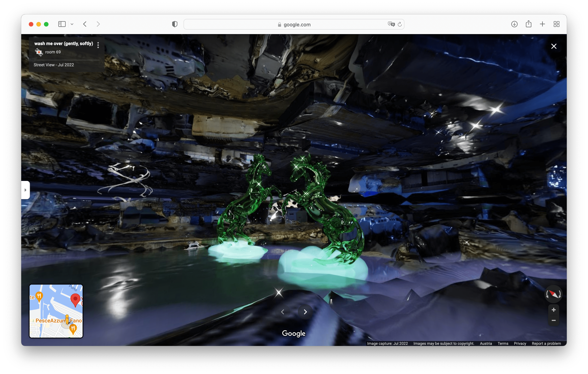
Task: Open the three-dot menu beside the photo title
Action: 98,45
